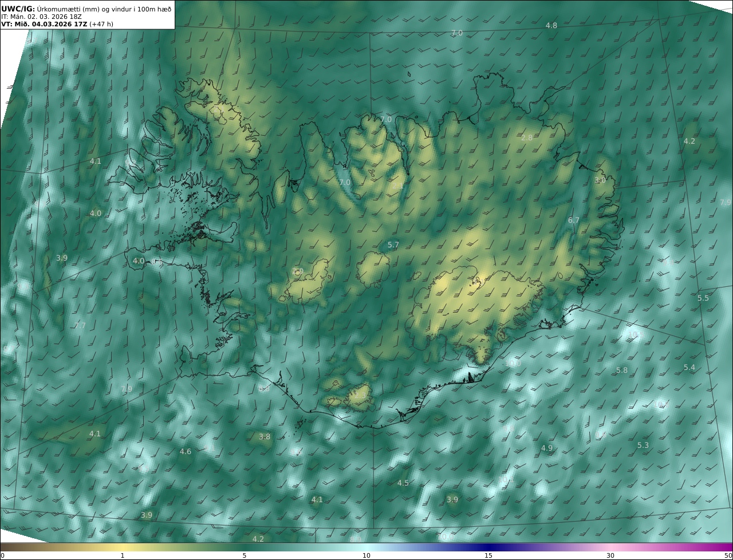Click the 5.7 value label in central Iceland
733x560 pixels.
pyautogui.click(x=393, y=245)
